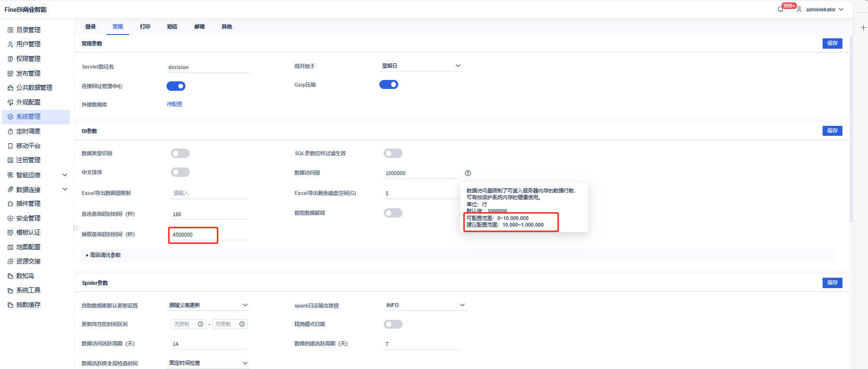This screenshot has height=369, width=868.
Task: Switch to 登录 tab
Action: pyautogui.click(x=90, y=26)
